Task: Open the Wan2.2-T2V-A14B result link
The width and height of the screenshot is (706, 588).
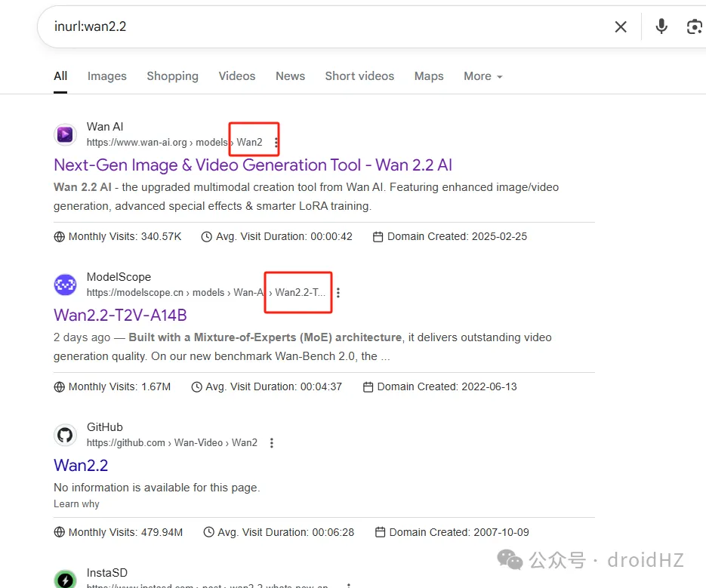Action: (x=120, y=315)
